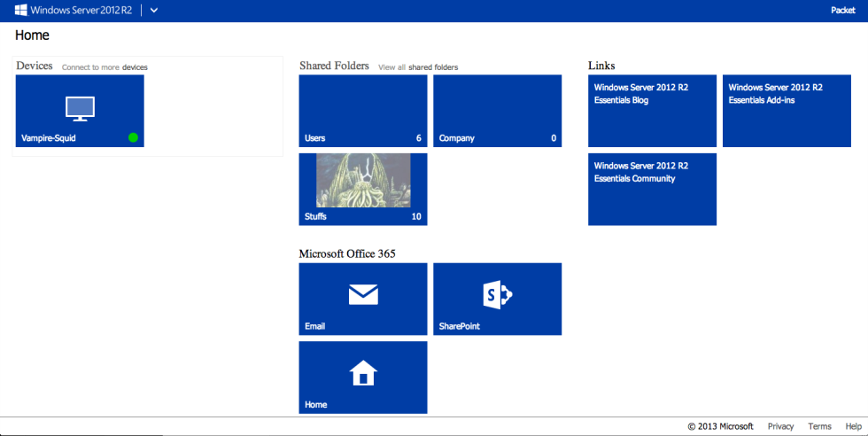This screenshot has height=436, width=868.
Task: Click the Stuffs item count 10
Action: coord(416,216)
